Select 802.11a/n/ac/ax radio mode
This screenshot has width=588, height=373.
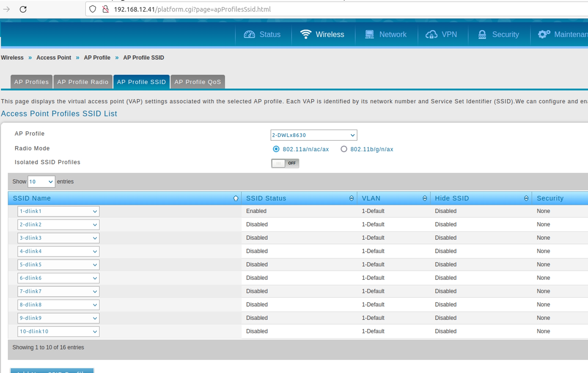276,149
